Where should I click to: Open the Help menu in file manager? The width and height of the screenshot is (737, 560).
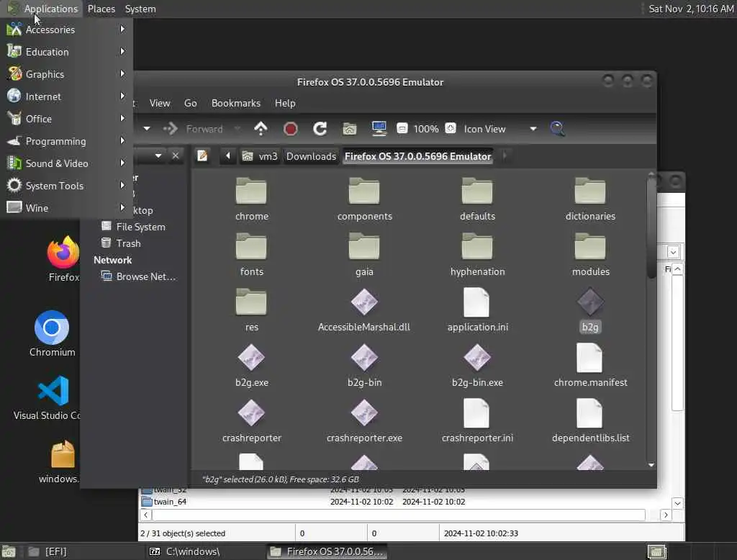(285, 103)
